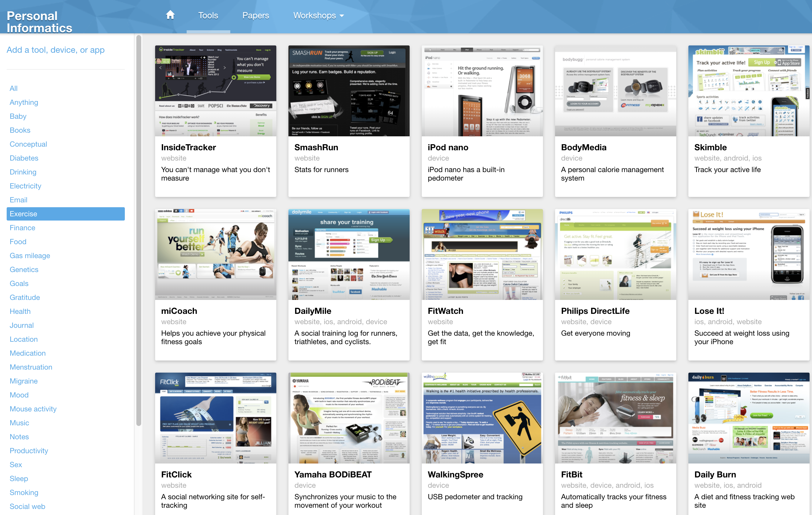The width and height of the screenshot is (812, 515).
Task: Click Add a tool, device, or app
Action: [x=56, y=50]
